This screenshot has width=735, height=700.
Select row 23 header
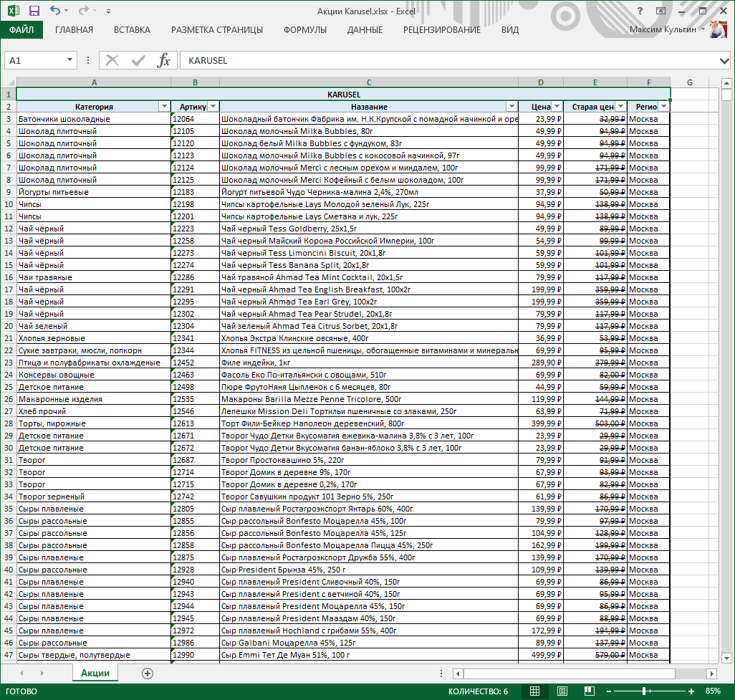[x=9, y=363]
